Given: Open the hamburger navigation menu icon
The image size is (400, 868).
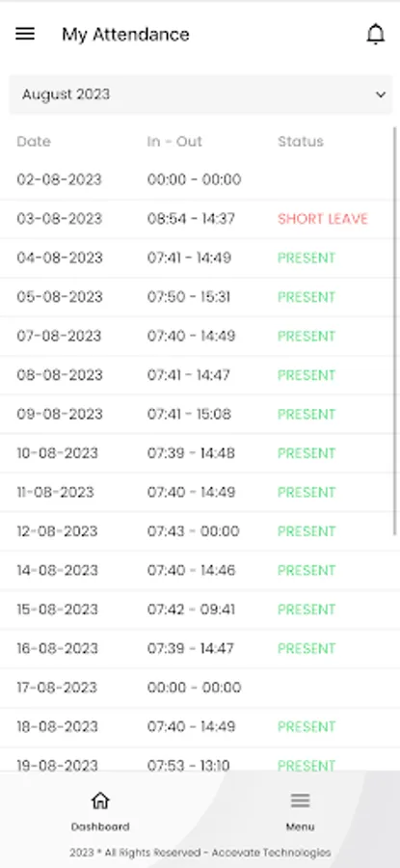Looking at the screenshot, I should point(25,35).
